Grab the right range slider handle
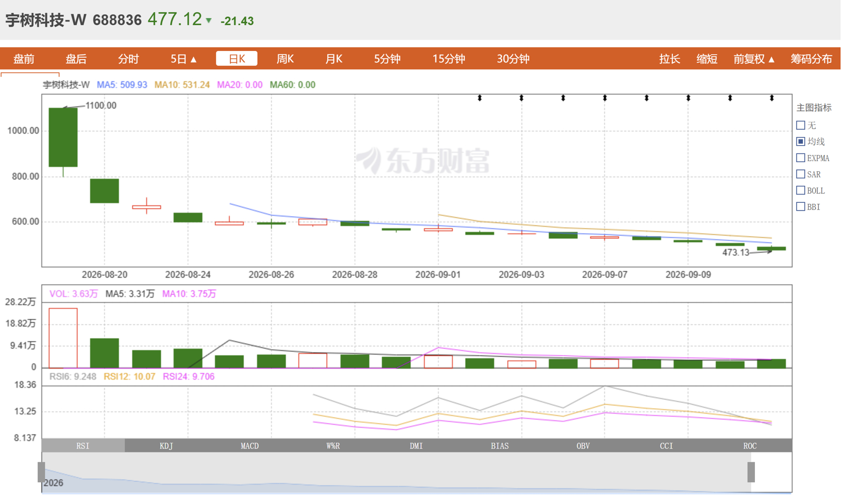845x504 pixels. point(751,472)
